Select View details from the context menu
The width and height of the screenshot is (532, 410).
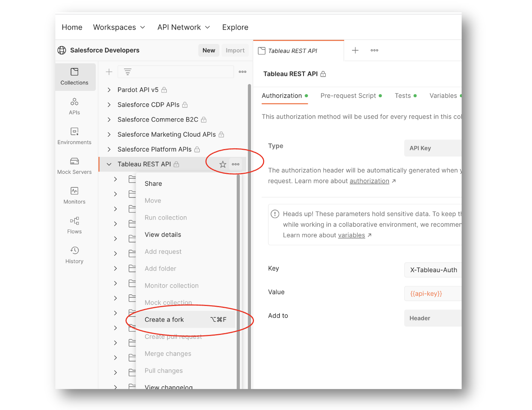[163, 235]
